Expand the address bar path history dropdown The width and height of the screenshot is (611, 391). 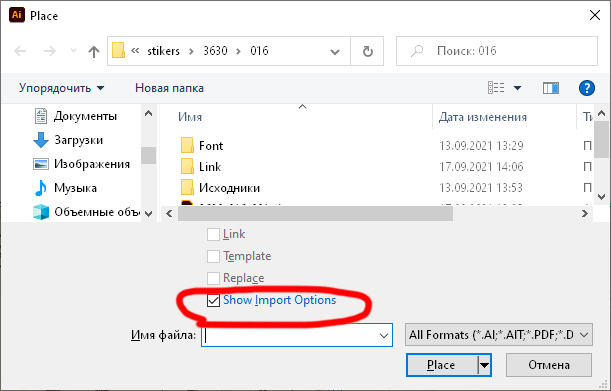point(335,51)
